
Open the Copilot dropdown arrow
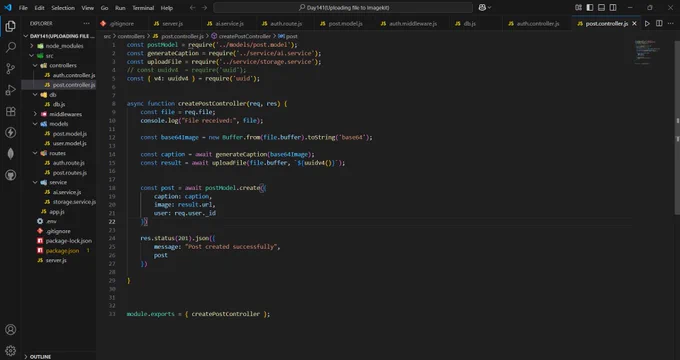click(490, 7)
